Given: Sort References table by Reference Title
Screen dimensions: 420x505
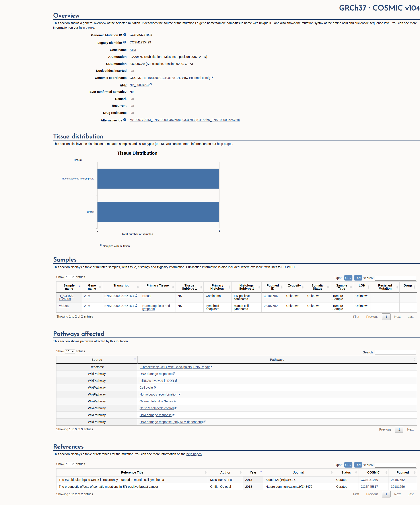Looking at the screenshot, I should (132, 472).
